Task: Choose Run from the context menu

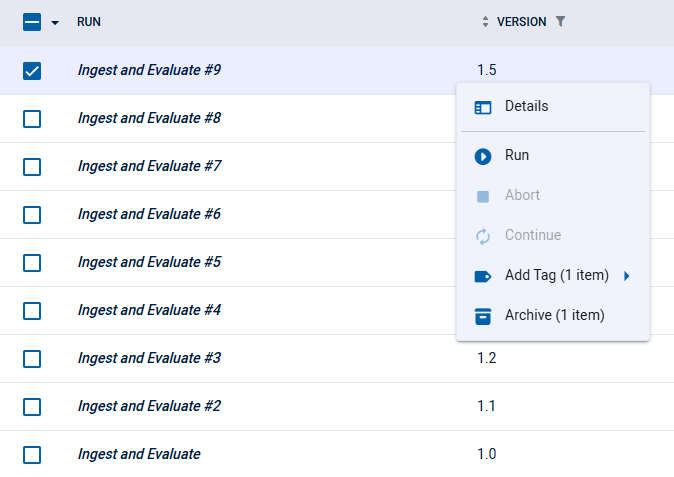Action: pos(517,156)
